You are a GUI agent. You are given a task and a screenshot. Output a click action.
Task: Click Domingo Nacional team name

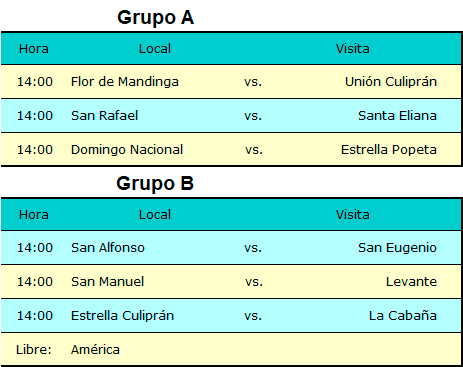127,150
